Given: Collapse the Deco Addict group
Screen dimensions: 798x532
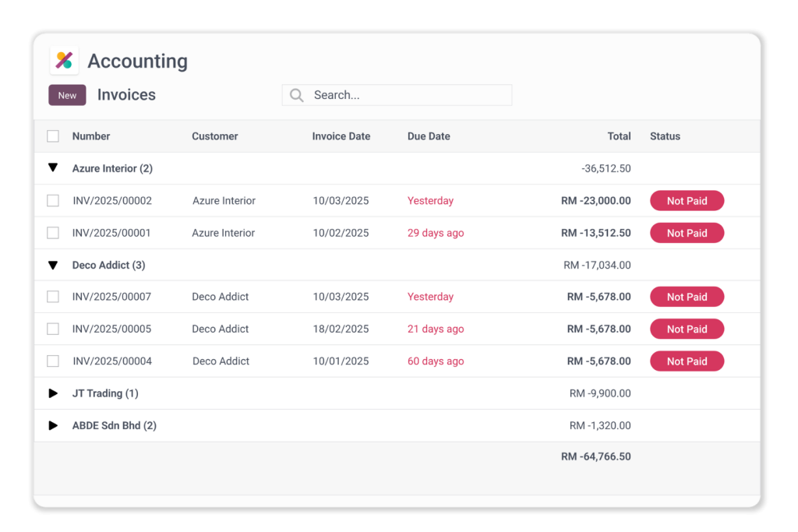Looking at the screenshot, I should click(53, 265).
